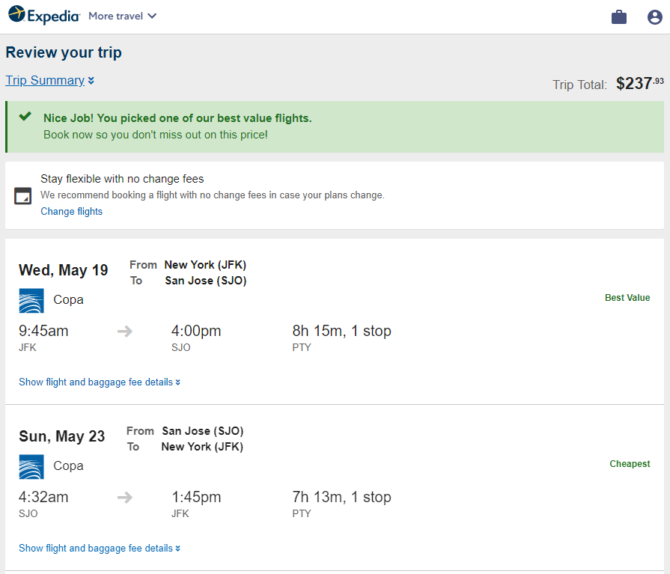Viewport: 670px width, 574px height.
Task: Click the Wed, May 19 flight heading
Action: pos(63,270)
